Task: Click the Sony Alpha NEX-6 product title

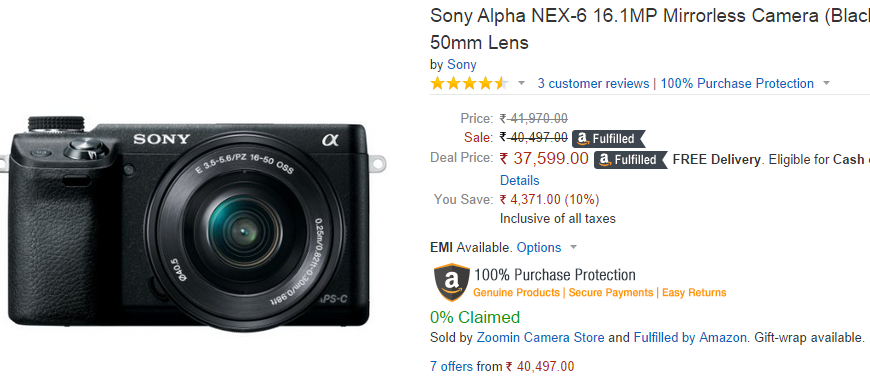Action: (650, 29)
